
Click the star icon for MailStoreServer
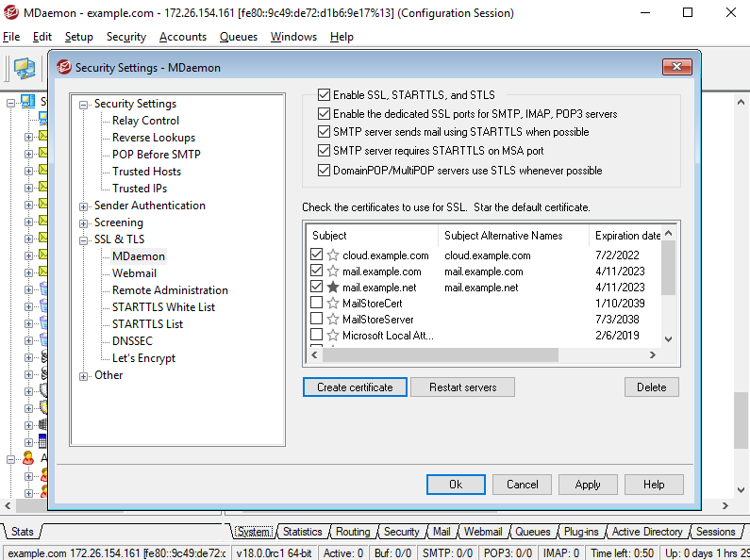coord(332,320)
